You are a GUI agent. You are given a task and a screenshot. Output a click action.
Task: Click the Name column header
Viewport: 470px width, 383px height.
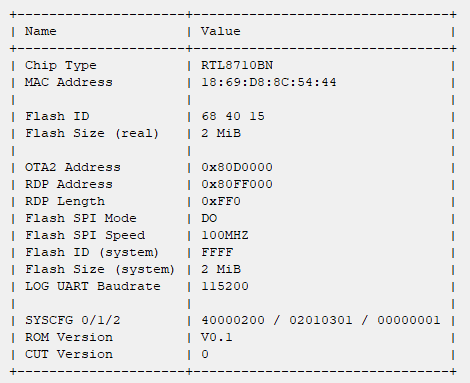click(41, 31)
